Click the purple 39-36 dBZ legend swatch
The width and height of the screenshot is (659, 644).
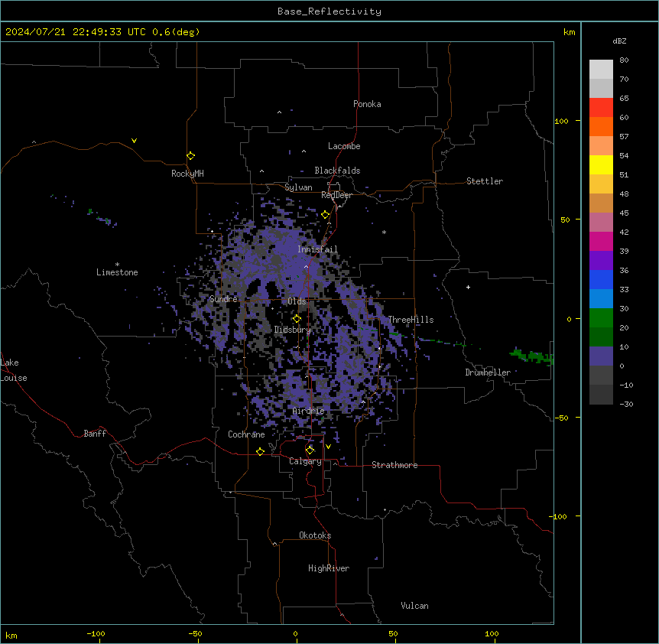(601, 261)
